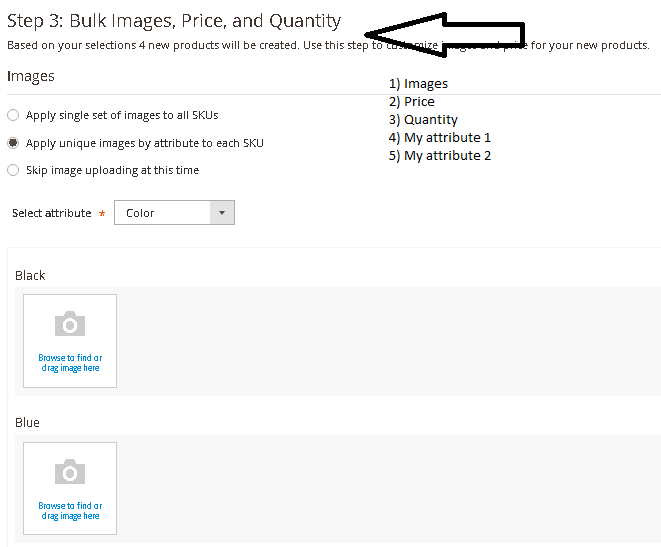Click the Images section heading
Image resolution: width=661 pixels, height=547 pixels.
pyautogui.click(x=31, y=76)
